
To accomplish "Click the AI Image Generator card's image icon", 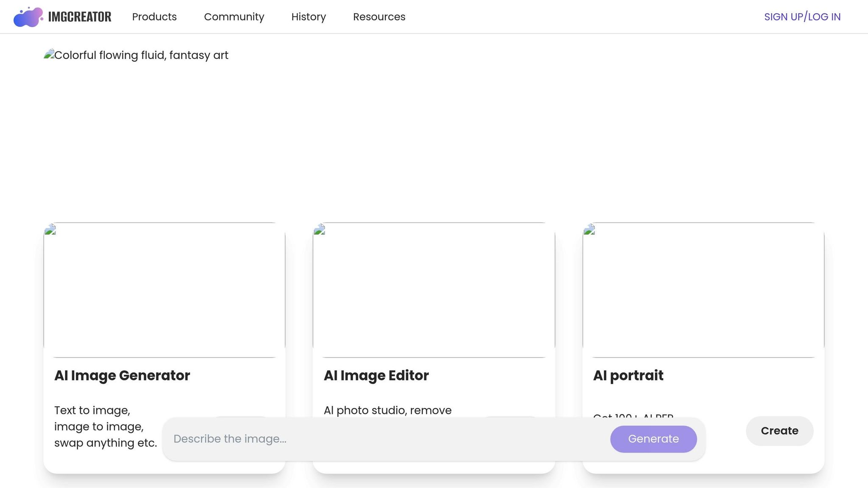I will (x=51, y=229).
